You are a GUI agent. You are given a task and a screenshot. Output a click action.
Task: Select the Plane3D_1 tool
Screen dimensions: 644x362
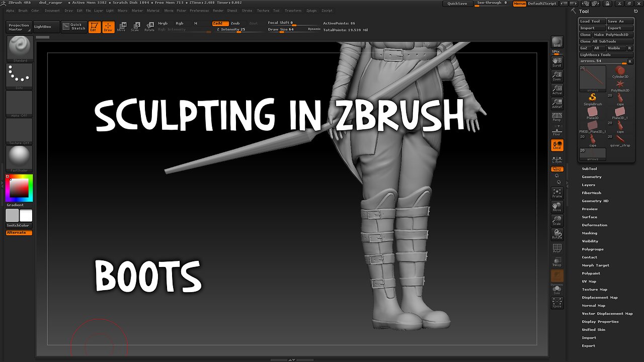620,113
